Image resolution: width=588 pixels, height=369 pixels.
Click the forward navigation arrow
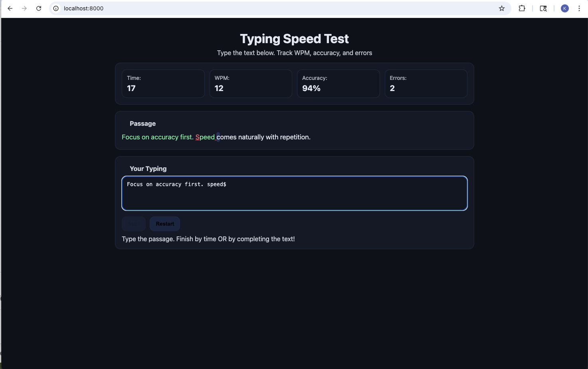[x=24, y=8]
